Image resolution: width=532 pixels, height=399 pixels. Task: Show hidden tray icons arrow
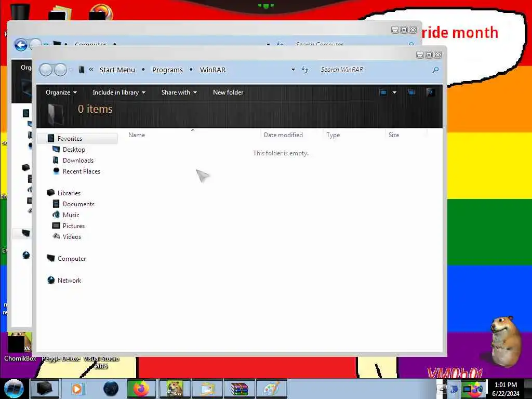click(442, 389)
